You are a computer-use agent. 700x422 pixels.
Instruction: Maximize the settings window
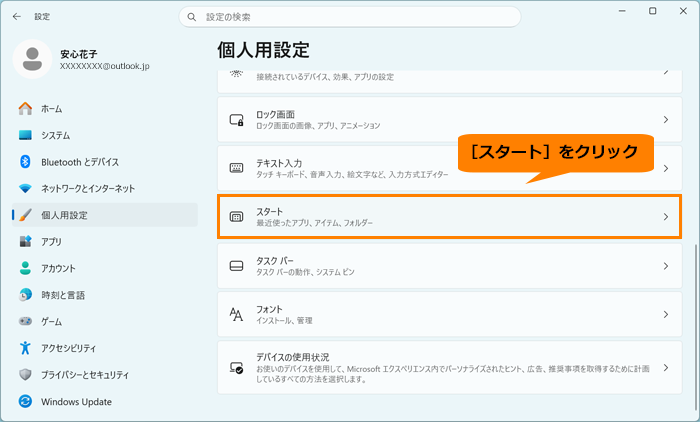[653, 11]
